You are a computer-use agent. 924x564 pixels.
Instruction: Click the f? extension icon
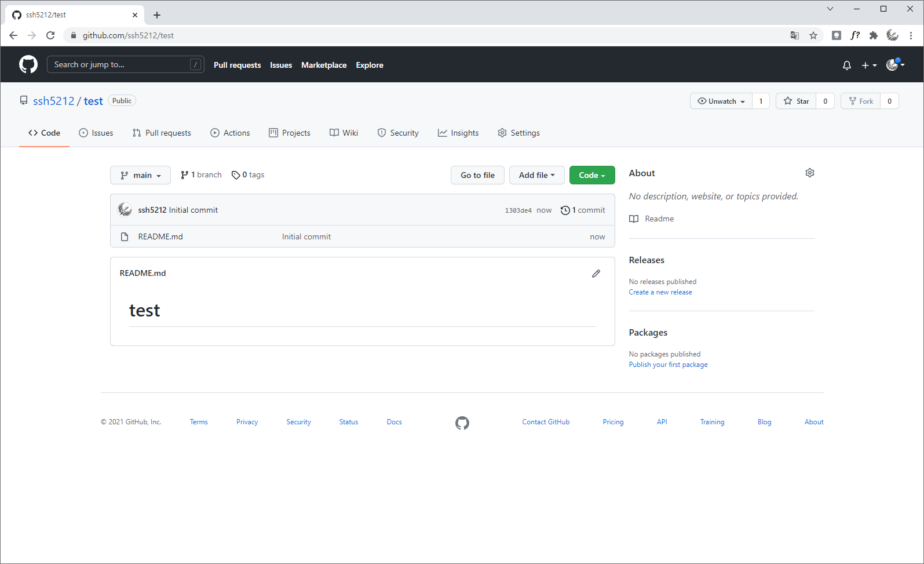(x=855, y=35)
